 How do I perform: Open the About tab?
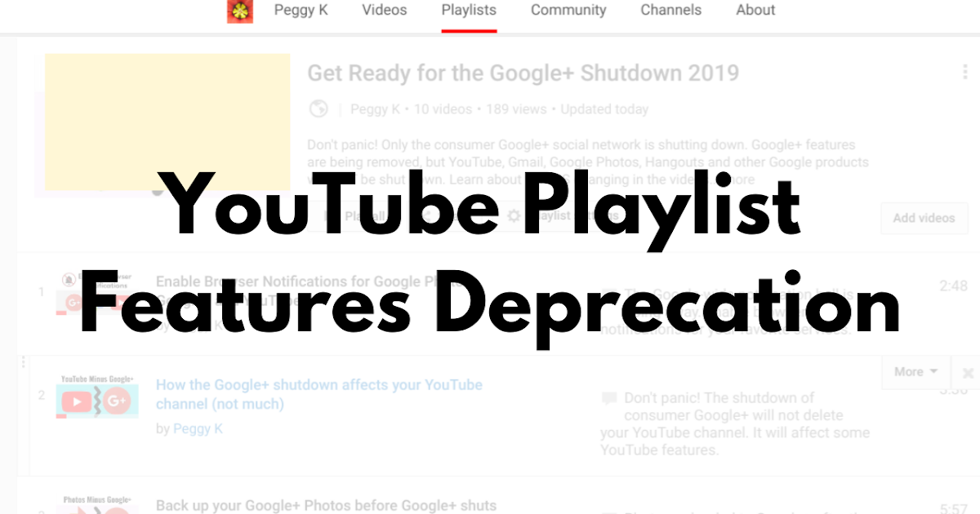tap(755, 11)
